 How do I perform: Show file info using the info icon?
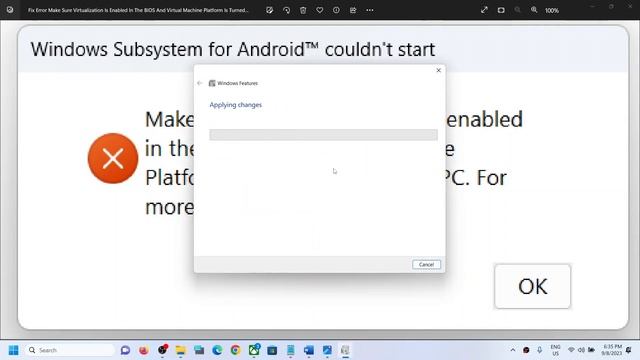pos(336,10)
